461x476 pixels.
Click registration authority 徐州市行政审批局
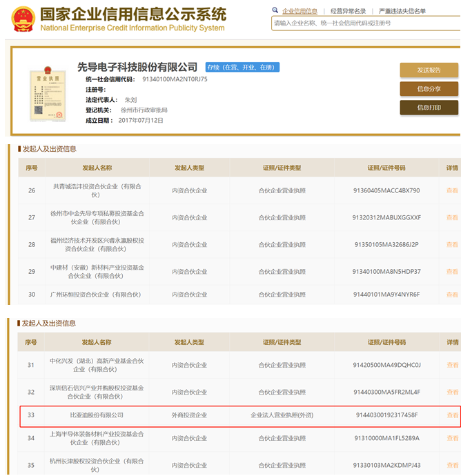[x=144, y=110]
